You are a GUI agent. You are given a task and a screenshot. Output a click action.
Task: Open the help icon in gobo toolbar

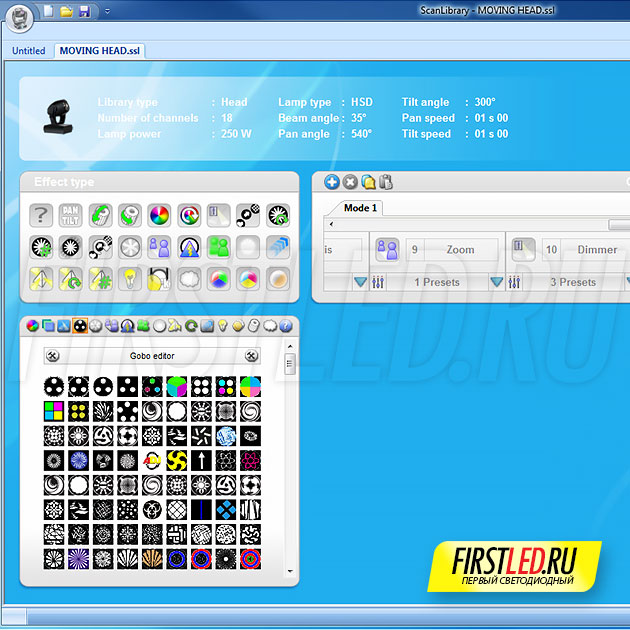click(x=286, y=326)
